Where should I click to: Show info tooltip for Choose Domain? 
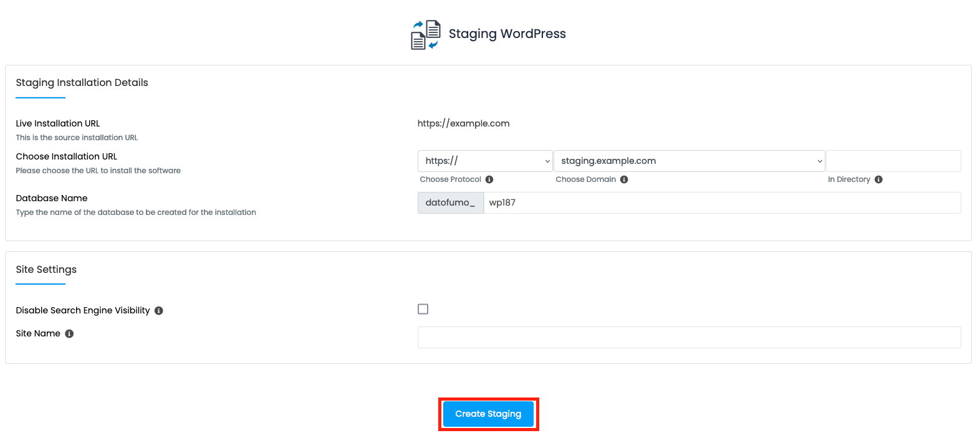(x=624, y=179)
